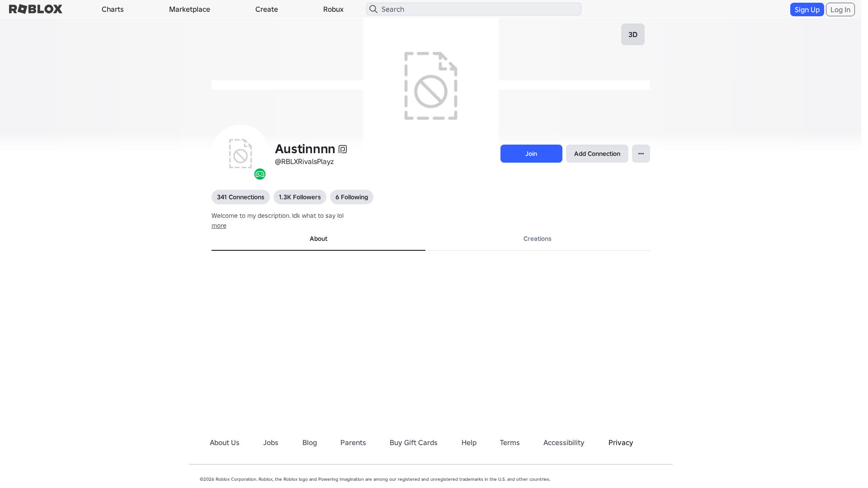Screen dimensions: 868x488
Task: Open the Charts menu
Action: point(113,9)
